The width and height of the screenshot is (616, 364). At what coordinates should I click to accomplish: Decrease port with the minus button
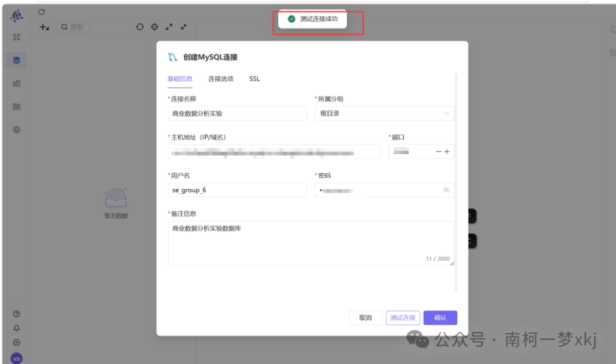[x=439, y=152]
